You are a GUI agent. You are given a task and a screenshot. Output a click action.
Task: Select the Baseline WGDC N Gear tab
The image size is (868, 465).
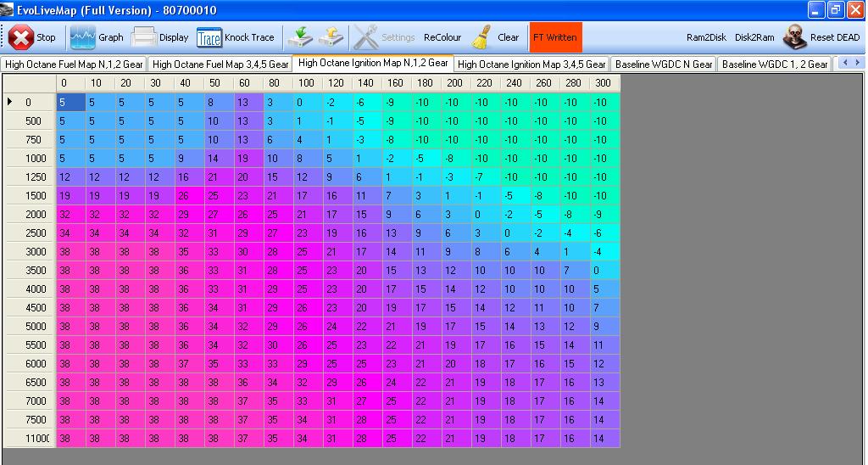click(664, 64)
